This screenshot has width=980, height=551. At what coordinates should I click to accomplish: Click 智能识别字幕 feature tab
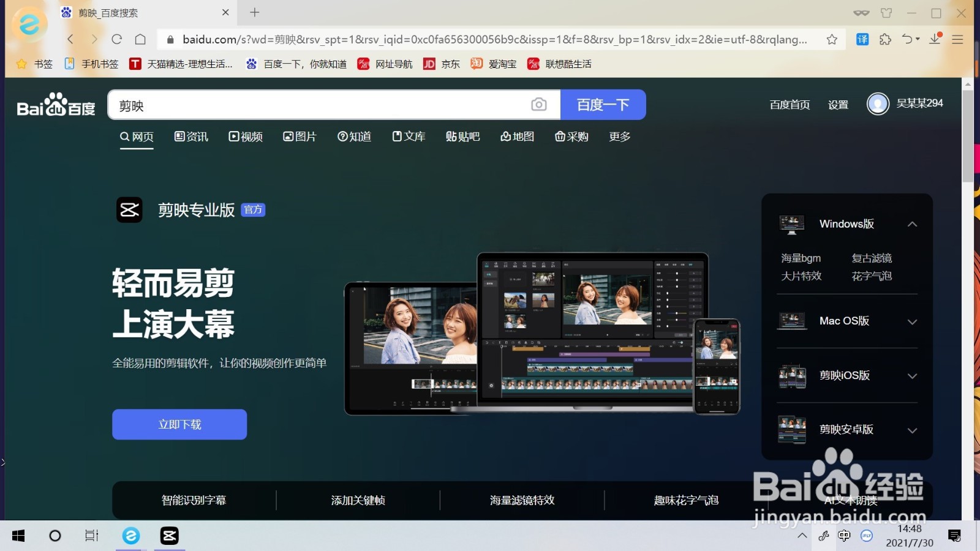(194, 500)
